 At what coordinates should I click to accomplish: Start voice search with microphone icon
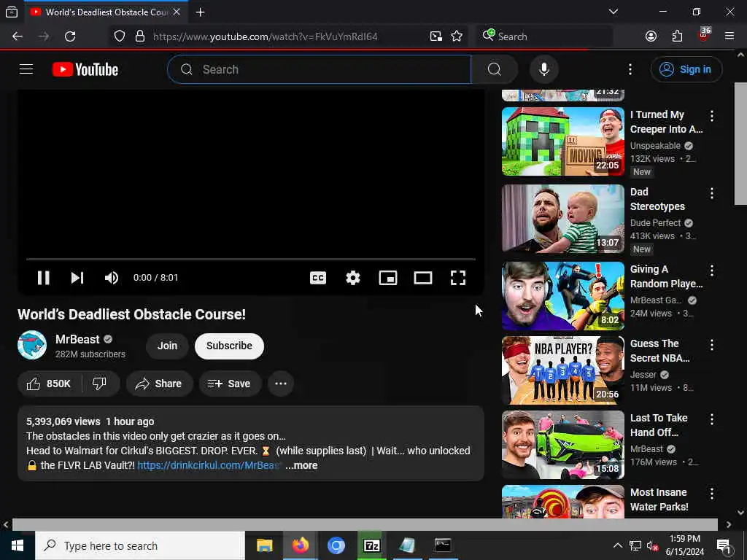[544, 69]
